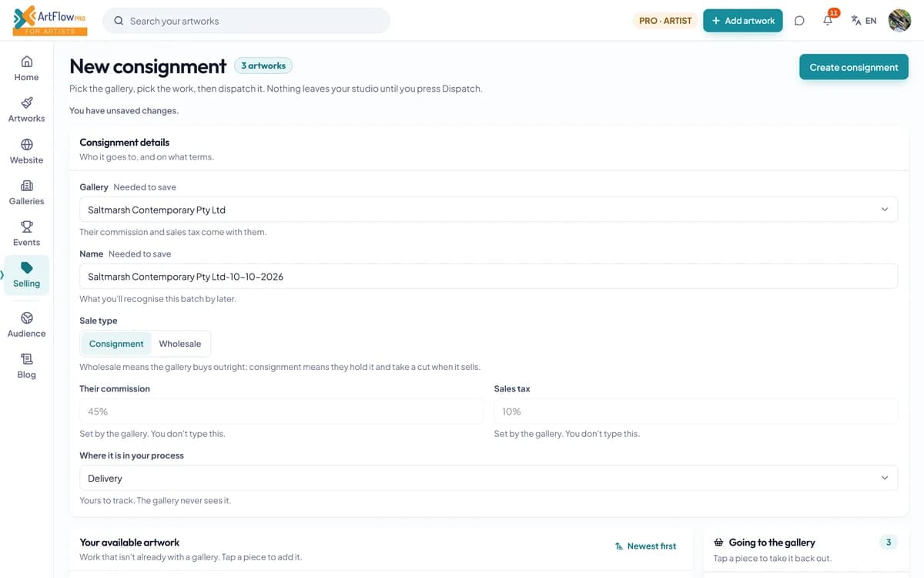Image resolution: width=924 pixels, height=578 pixels.
Task: Click Create consignment button
Action: pyautogui.click(x=854, y=67)
